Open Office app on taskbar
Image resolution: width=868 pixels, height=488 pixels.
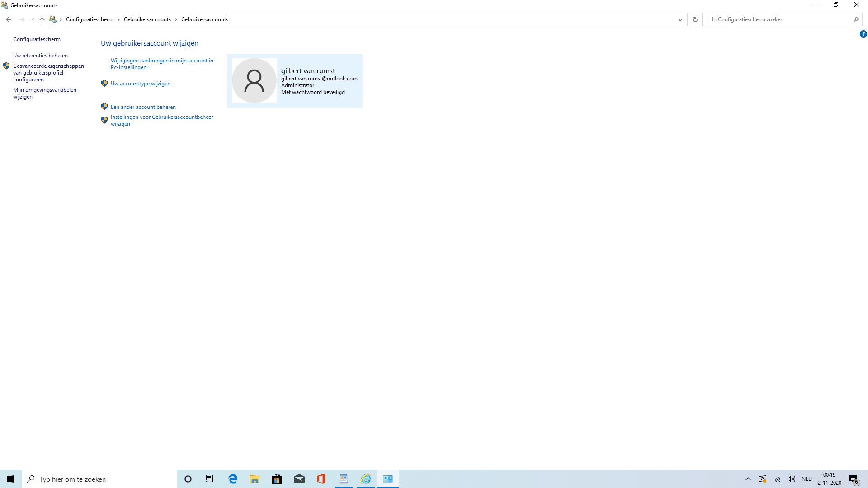321,479
